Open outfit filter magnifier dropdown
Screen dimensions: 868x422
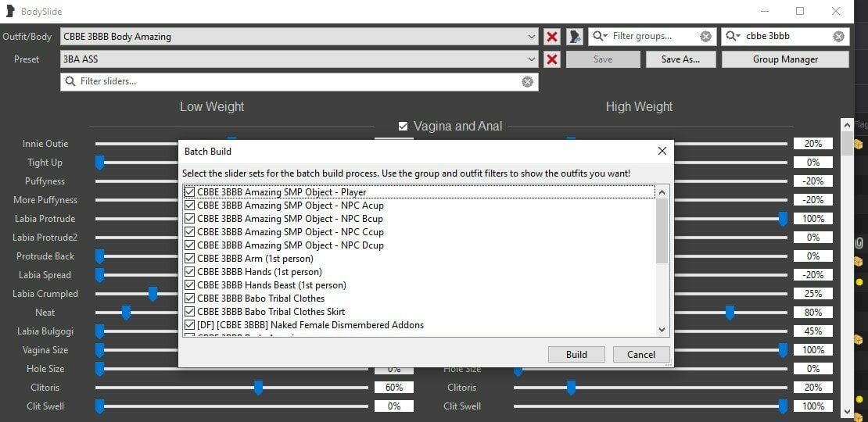pos(733,37)
